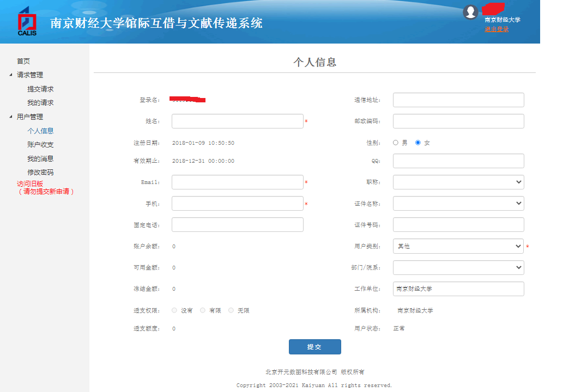Image resolution: width=581 pixels, height=392 pixels.
Task: Focus the 手机 input field
Action: click(238, 203)
